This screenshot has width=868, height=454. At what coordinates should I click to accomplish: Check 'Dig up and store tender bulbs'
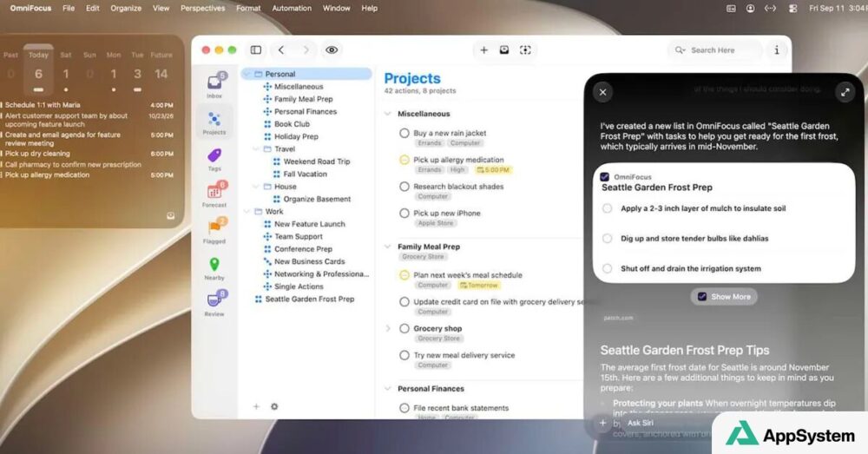pos(608,238)
